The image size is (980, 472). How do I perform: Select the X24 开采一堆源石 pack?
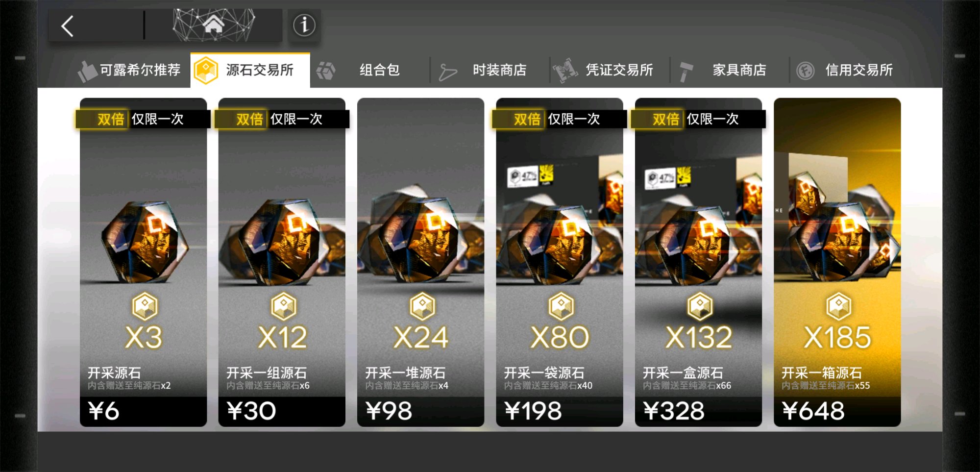[x=420, y=262]
